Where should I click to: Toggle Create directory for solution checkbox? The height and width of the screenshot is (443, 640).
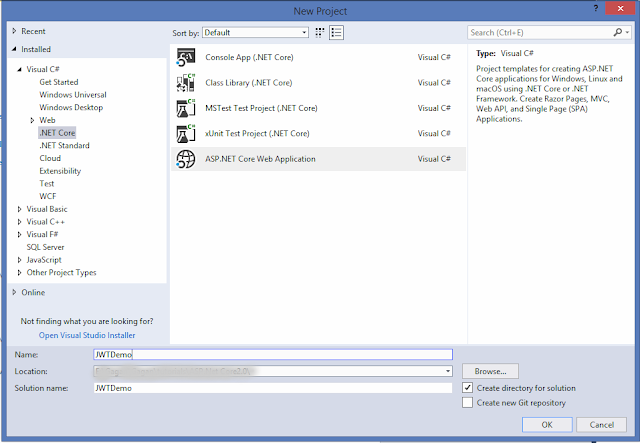coord(467,387)
